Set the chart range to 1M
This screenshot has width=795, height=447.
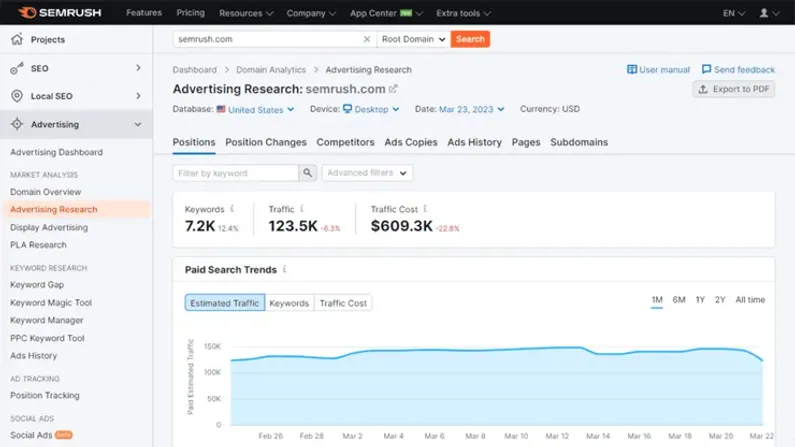[x=657, y=300]
